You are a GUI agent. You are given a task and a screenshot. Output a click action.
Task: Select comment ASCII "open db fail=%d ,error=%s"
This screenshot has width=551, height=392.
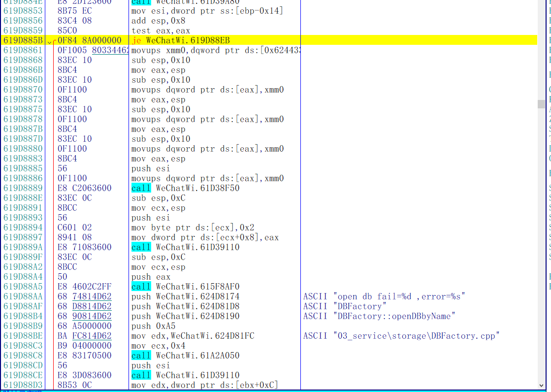click(384, 296)
